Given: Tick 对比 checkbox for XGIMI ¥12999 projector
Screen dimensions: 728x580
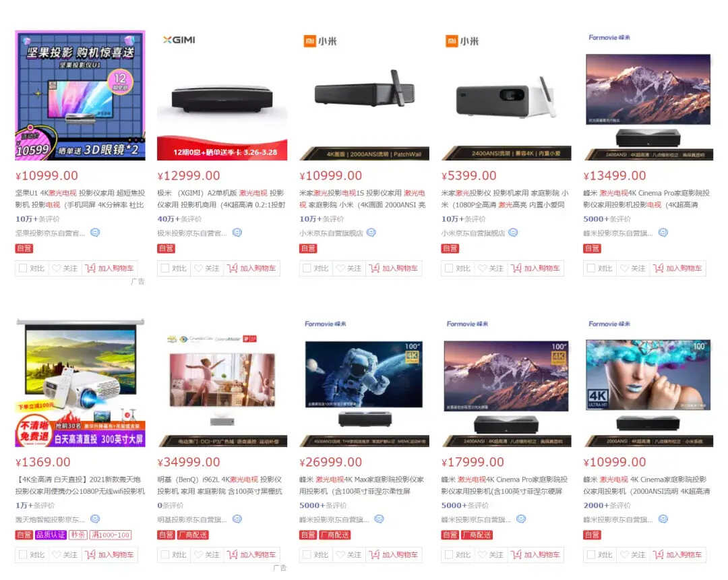Looking at the screenshot, I should [x=165, y=268].
